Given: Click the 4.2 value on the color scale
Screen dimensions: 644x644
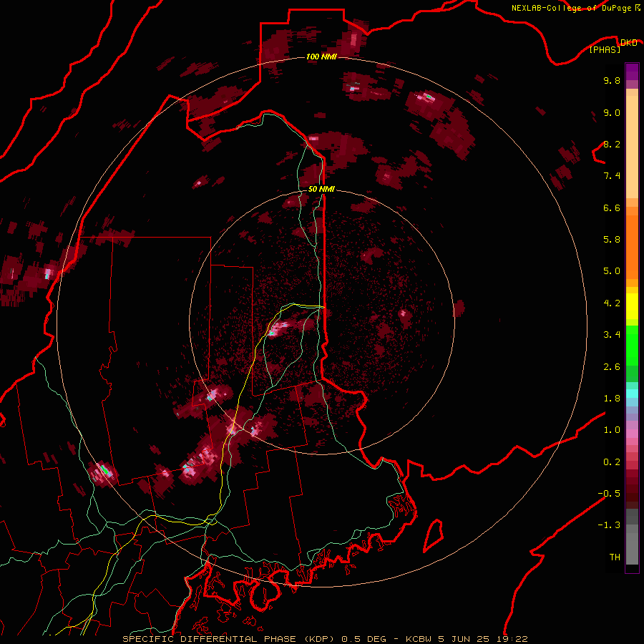Looking at the screenshot, I should point(612,303).
